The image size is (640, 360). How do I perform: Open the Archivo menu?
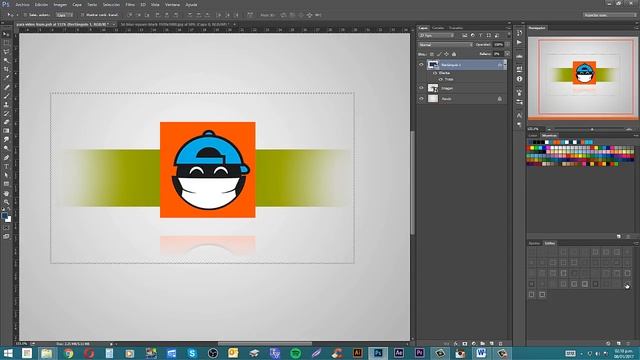click(x=22, y=4)
